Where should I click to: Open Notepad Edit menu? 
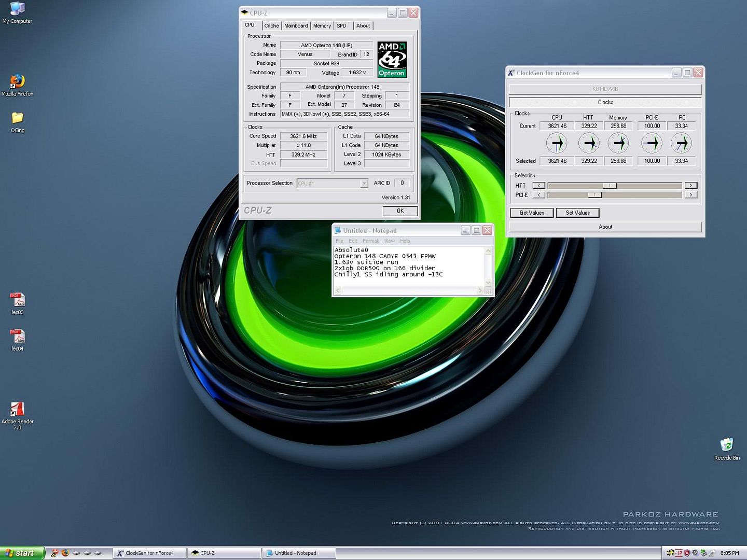tap(353, 241)
